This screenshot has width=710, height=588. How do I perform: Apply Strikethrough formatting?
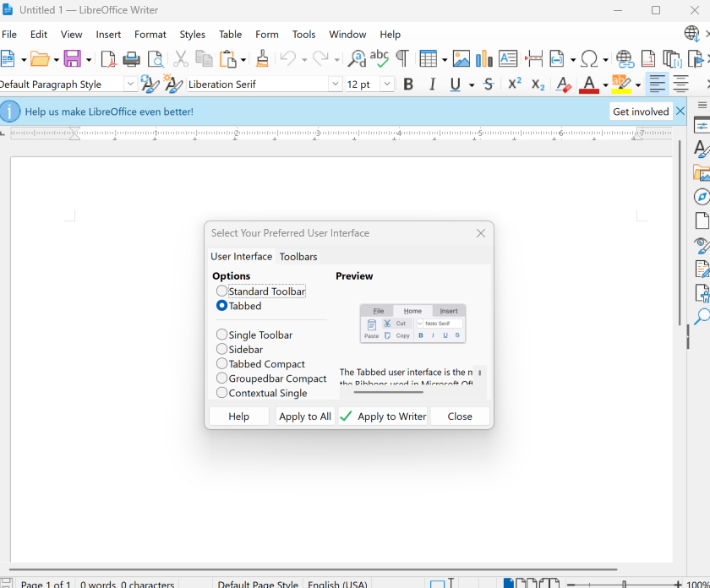click(489, 84)
